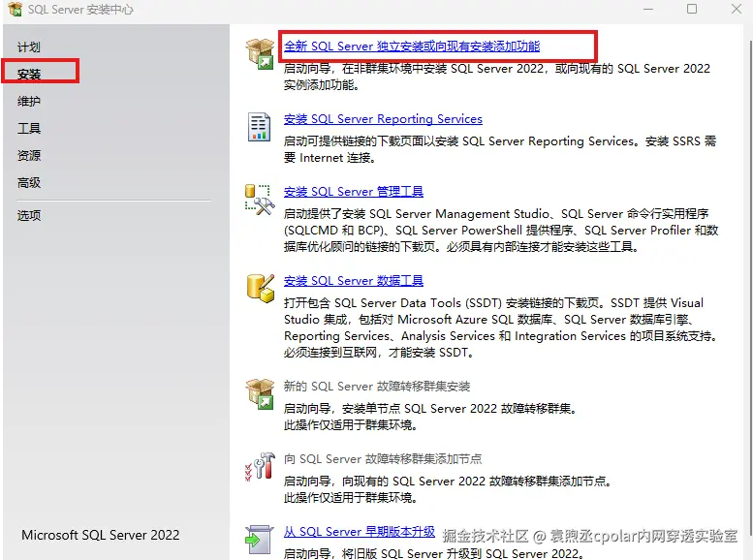Select 安装 in the left sidebar

29,75
